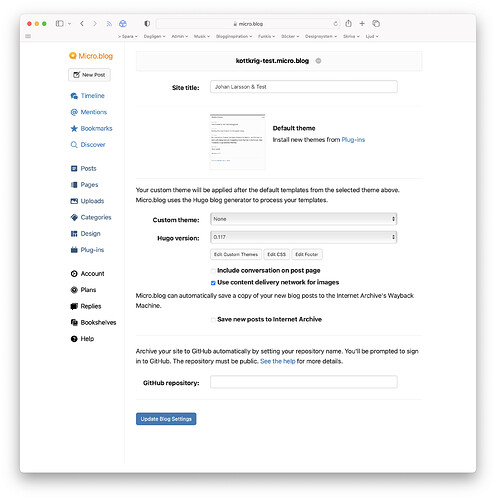Open the Spara bookmarks folder

pos(128,36)
